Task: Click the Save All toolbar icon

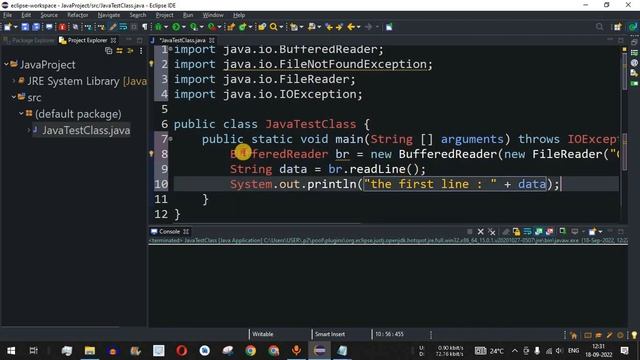Action: (36, 27)
